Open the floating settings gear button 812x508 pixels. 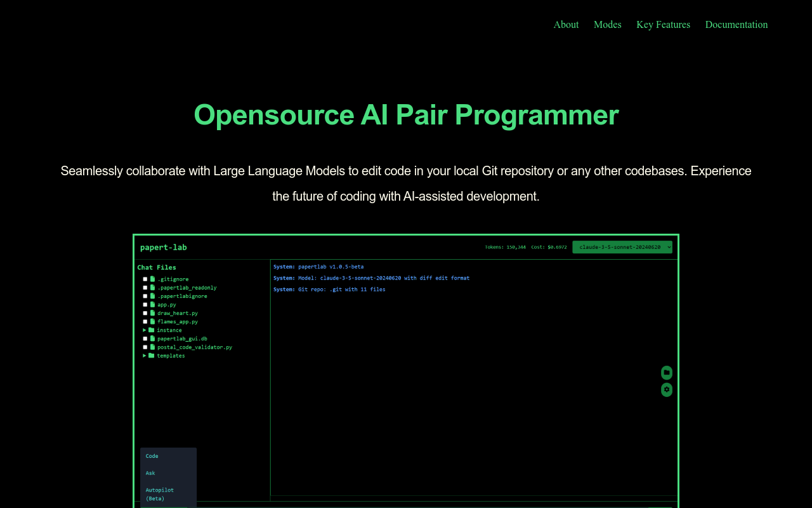click(x=667, y=390)
